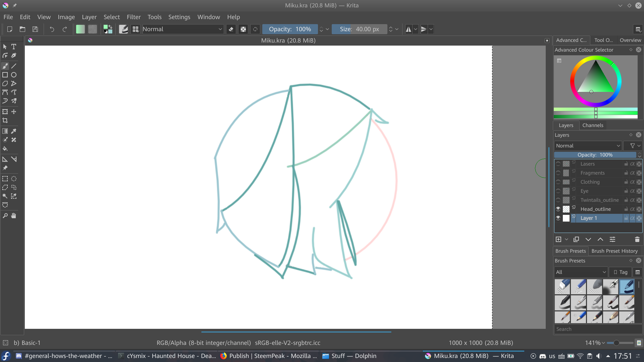Switch to the Channels tab

(x=593, y=125)
